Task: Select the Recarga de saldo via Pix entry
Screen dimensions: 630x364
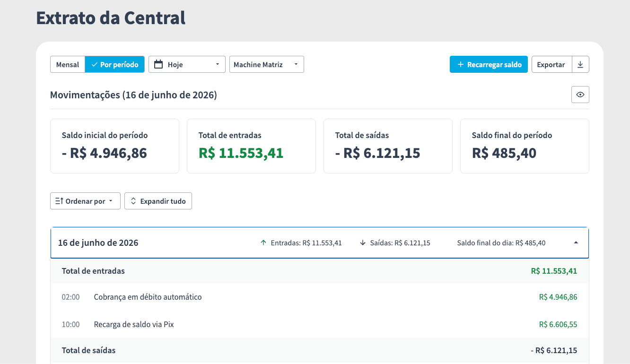Action: (320, 324)
